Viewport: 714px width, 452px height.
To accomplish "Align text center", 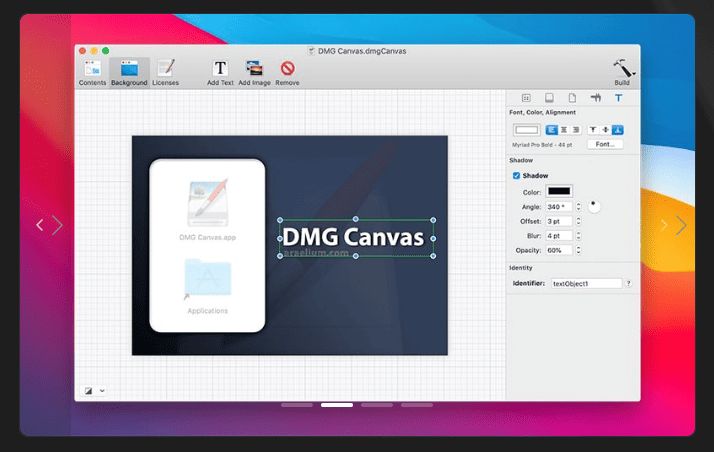I will click(x=564, y=130).
